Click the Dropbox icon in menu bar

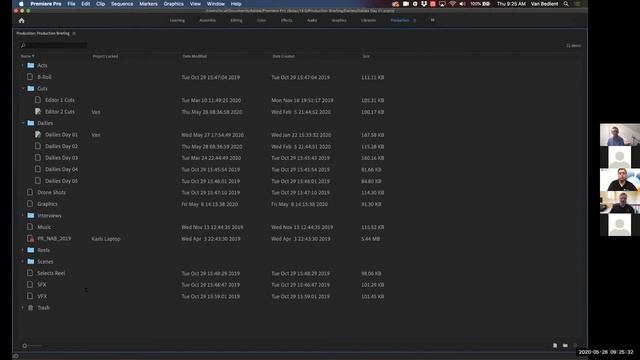point(424,4)
